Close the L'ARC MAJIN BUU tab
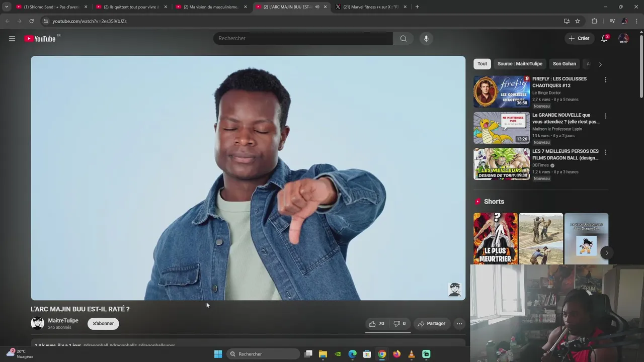 click(x=325, y=7)
